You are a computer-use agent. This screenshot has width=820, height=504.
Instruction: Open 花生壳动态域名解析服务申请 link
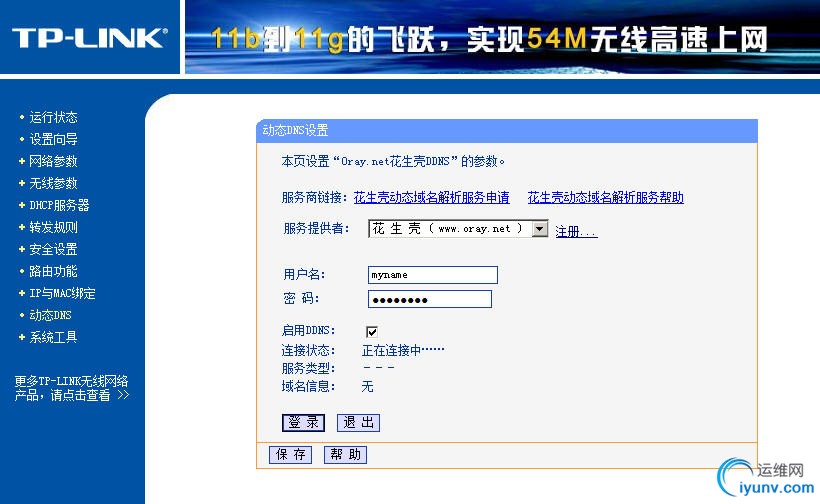431,197
